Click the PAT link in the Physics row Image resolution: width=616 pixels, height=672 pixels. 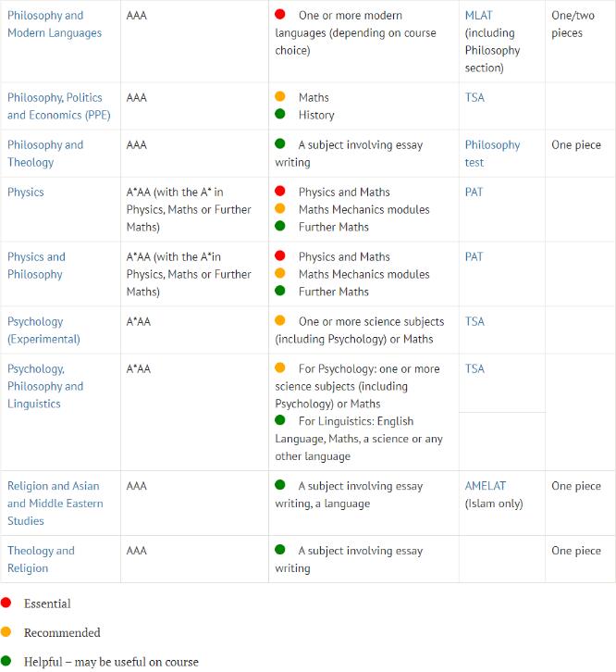pos(474,193)
